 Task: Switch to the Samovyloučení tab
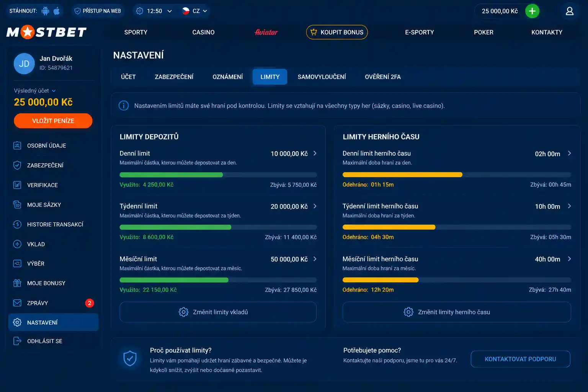point(322,77)
